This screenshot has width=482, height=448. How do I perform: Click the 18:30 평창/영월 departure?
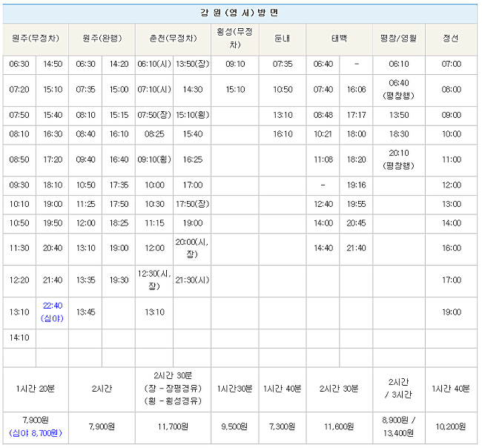tap(399, 134)
